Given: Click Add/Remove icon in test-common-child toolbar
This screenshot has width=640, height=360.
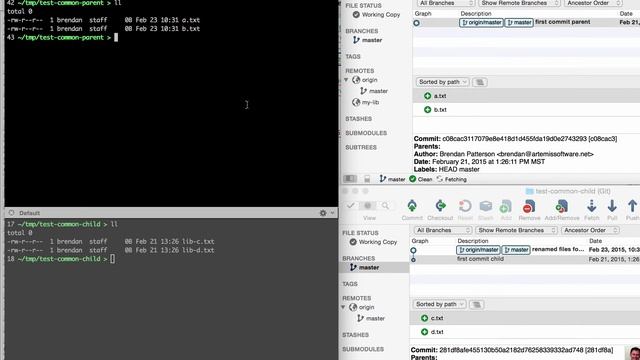Looking at the screenshot, I should click(x=562, y=206).
